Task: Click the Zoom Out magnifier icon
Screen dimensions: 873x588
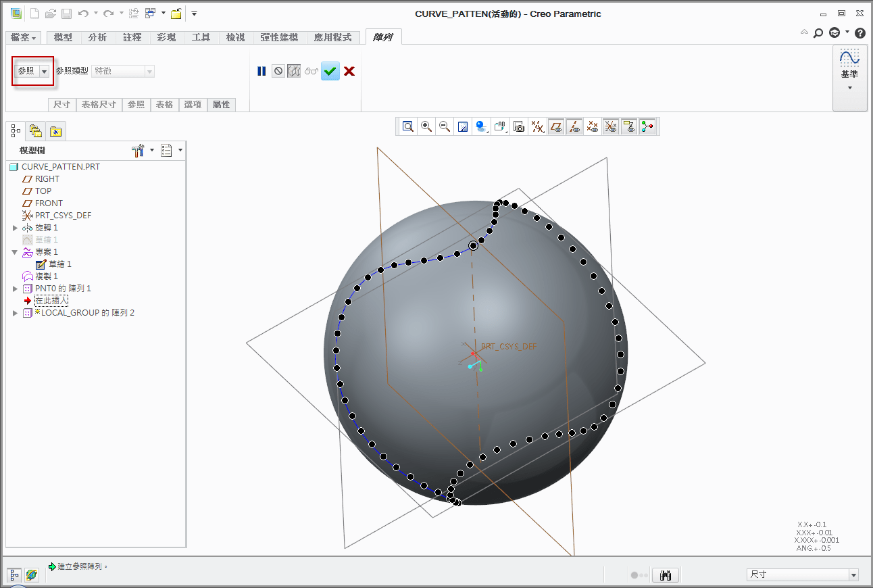Action: coord(445,126)
